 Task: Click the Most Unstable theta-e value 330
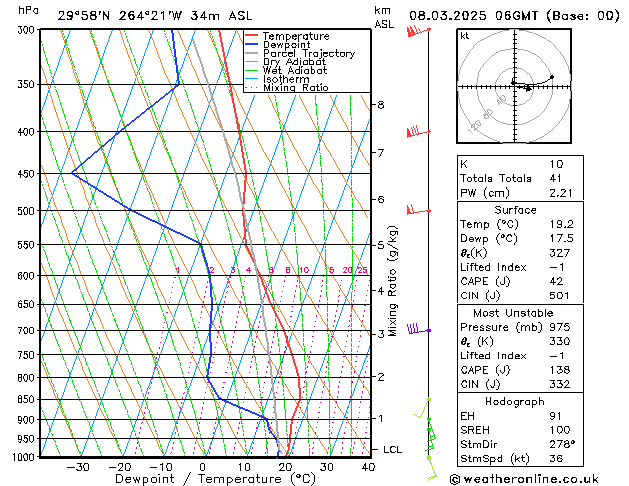click(560, 341)
